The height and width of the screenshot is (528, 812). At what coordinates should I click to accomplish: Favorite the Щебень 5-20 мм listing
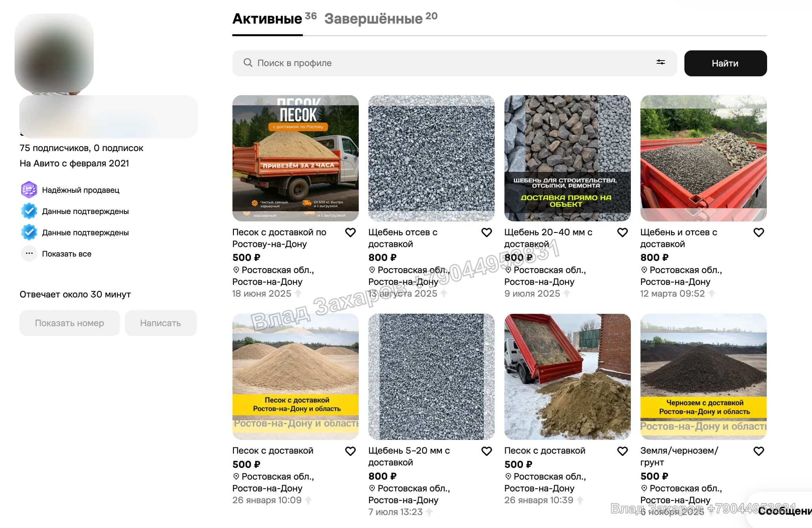click(x=486, y=451)
